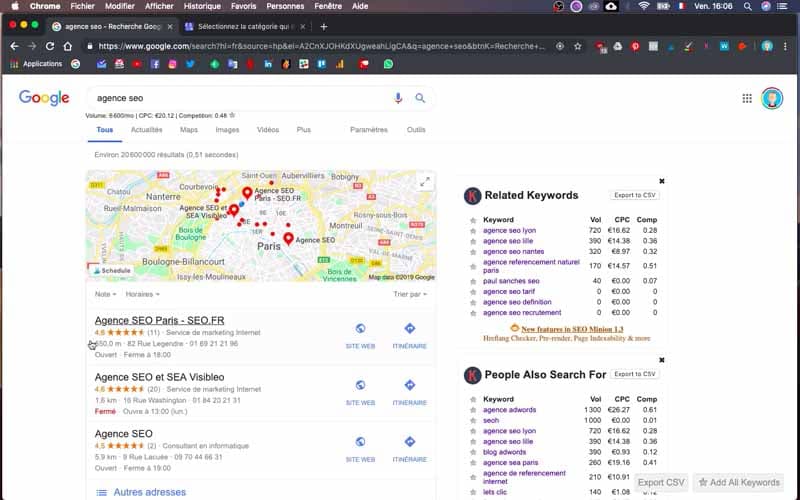Image resolution: width=800 pixels, height=500 pixels.
Task: Click the microphone voice search icon
Action: click(x=398, y=98)
